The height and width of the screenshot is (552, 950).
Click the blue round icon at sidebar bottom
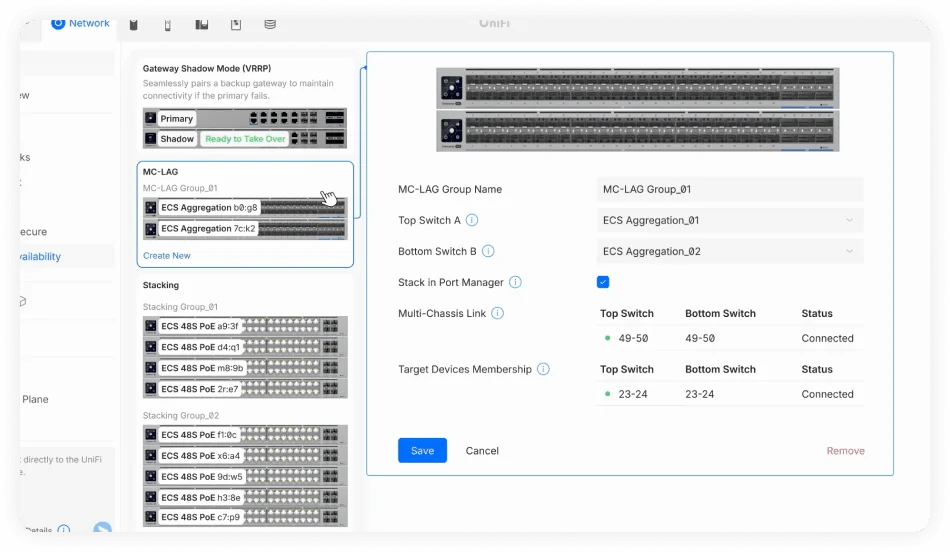click(x=102, y=528)
